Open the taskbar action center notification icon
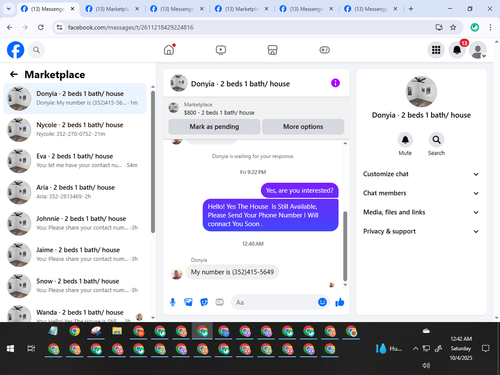500x375 pixels. point(486,349)
